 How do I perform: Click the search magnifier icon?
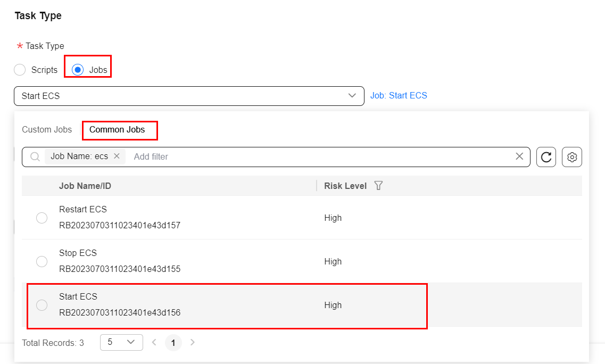(35, 157)
